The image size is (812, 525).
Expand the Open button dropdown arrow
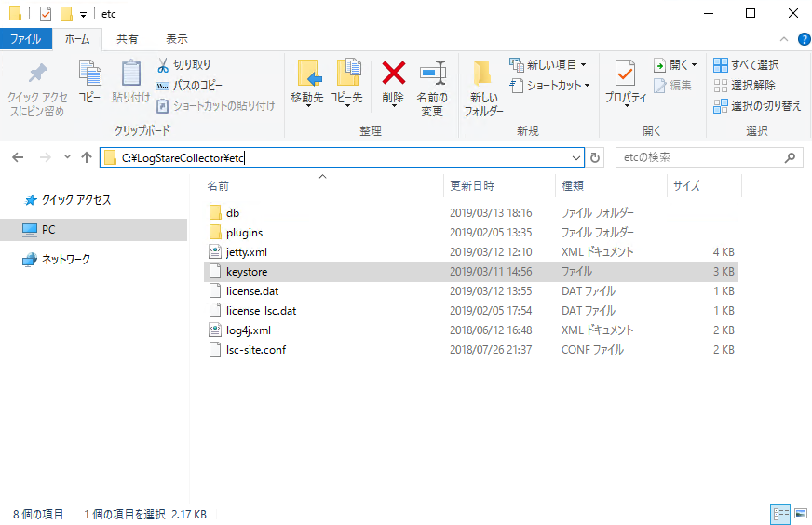[x=695, y=65]
